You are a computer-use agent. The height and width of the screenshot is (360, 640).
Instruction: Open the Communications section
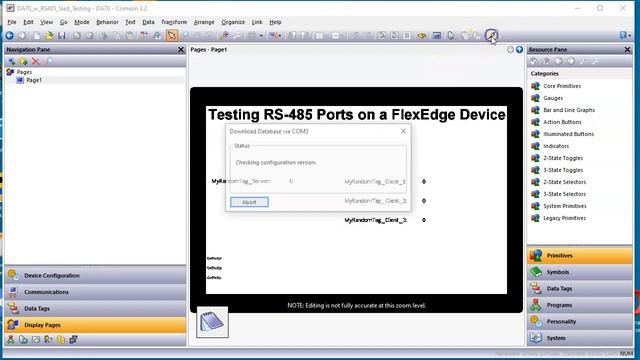click(95, 292)
